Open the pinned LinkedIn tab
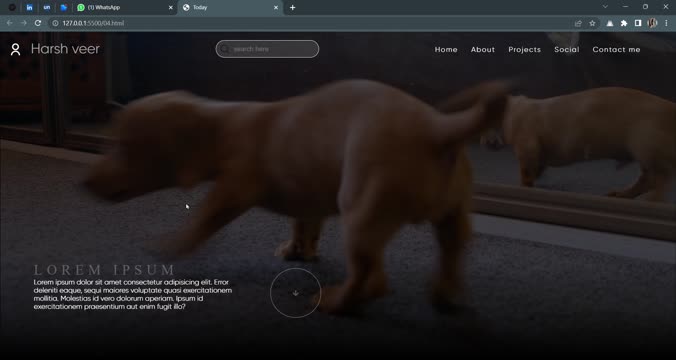 [x=29, y=7]
